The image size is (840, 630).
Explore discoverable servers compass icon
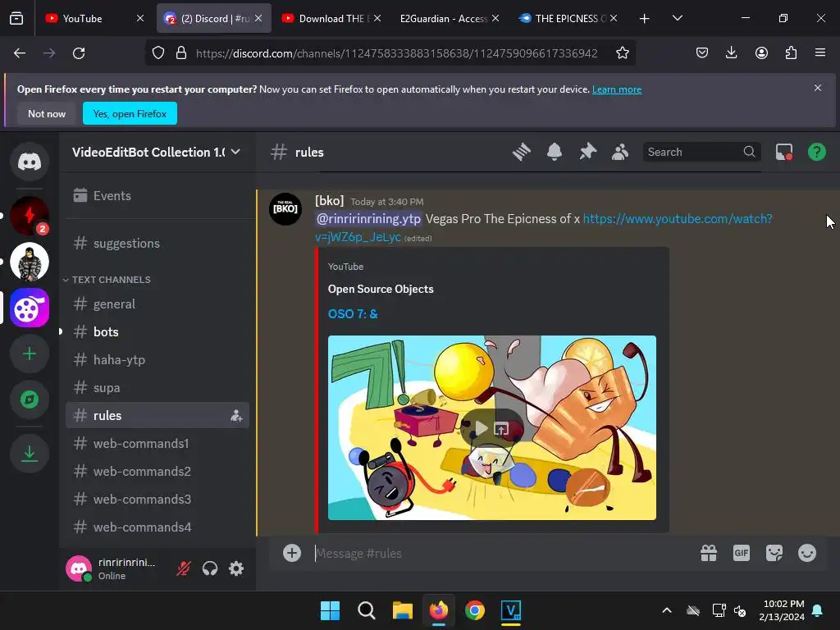(x=30, y=399)
